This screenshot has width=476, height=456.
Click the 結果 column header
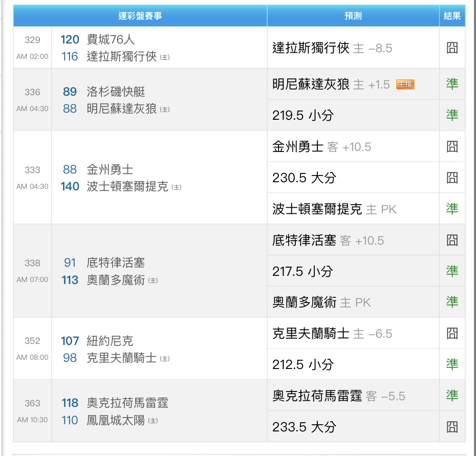(x=452, y=16)
